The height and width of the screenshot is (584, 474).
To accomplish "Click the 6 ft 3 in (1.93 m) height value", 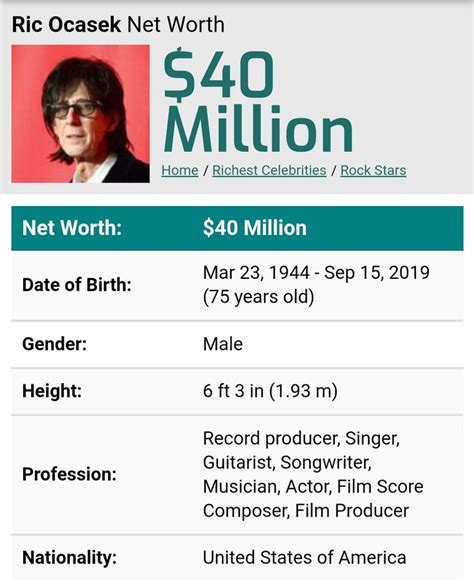I will click(270, 391).
